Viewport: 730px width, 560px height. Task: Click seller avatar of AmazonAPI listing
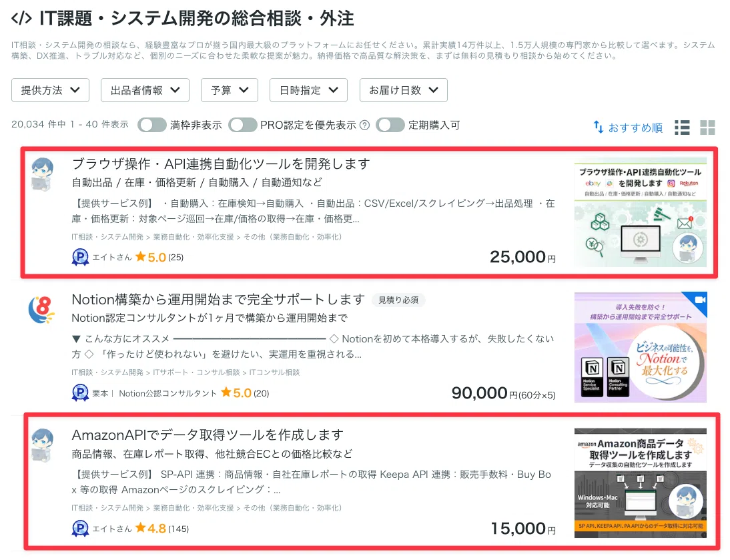42,445
